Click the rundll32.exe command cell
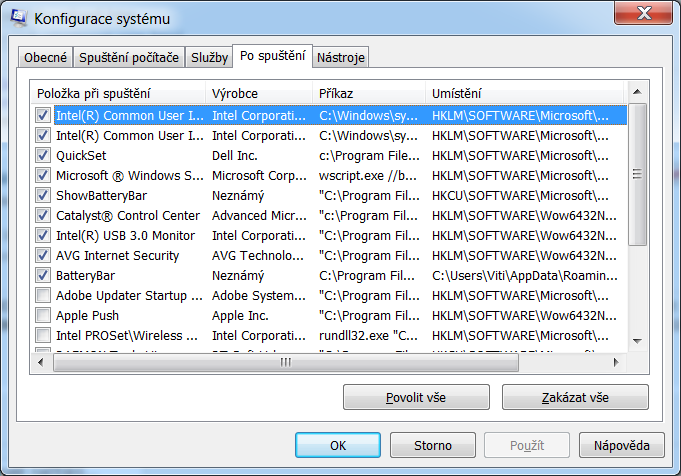This screenshot has height=476, width=681. pyautogui.click(x=368, y=335)
